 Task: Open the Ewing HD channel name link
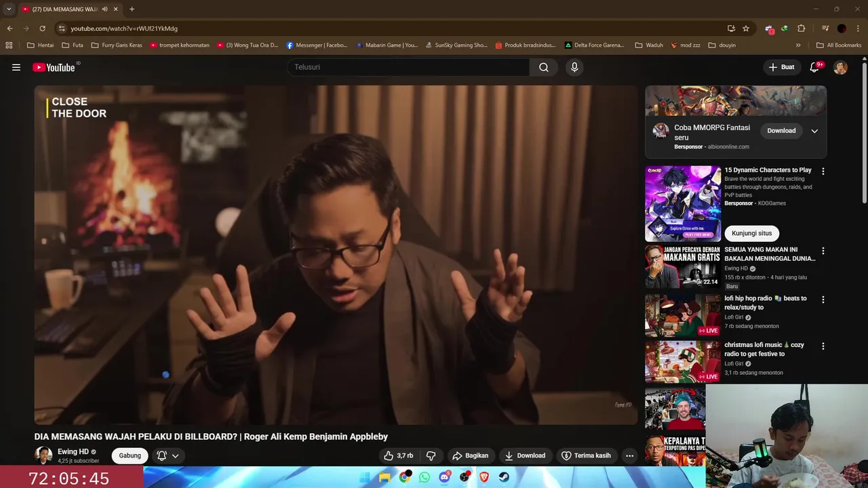73,451
